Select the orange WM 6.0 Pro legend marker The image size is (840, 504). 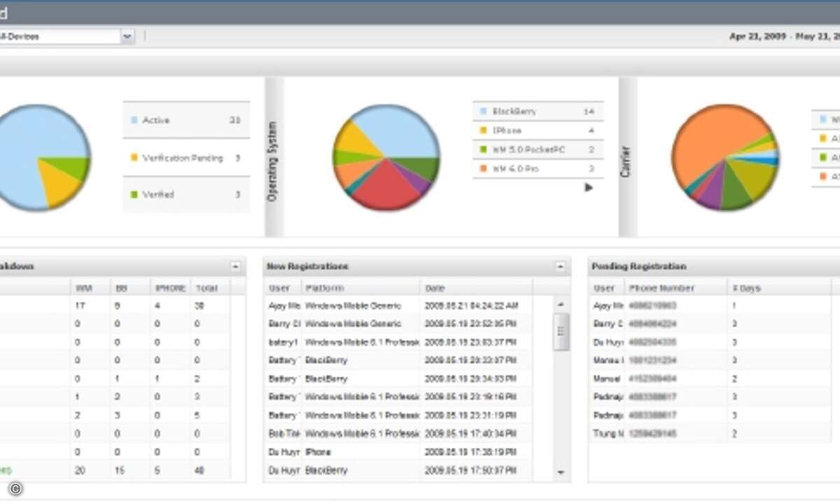[x=482, y=169]
